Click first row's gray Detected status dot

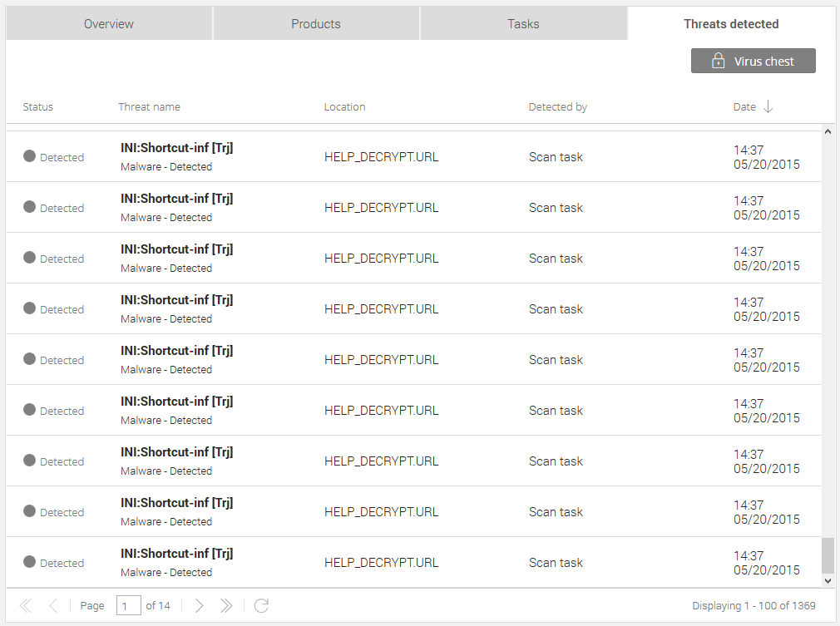click(30, 156)
